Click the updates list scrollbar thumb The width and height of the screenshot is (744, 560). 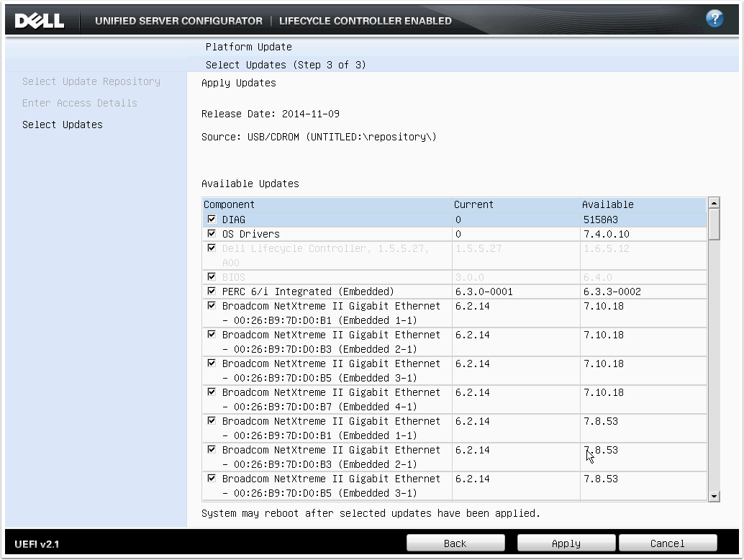tap(714, 225)
